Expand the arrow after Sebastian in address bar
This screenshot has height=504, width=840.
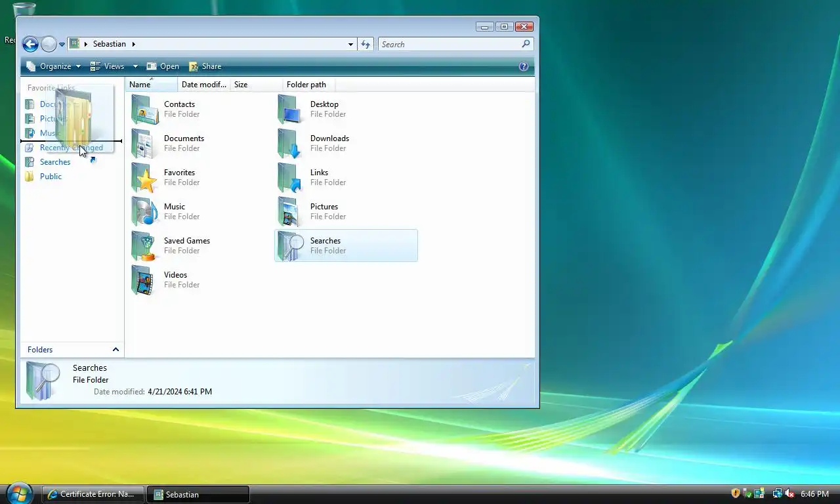point(134,44)
